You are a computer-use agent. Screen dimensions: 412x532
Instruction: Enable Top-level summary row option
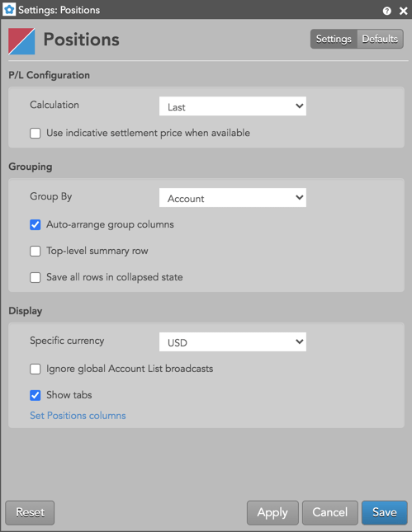point(36,251)
